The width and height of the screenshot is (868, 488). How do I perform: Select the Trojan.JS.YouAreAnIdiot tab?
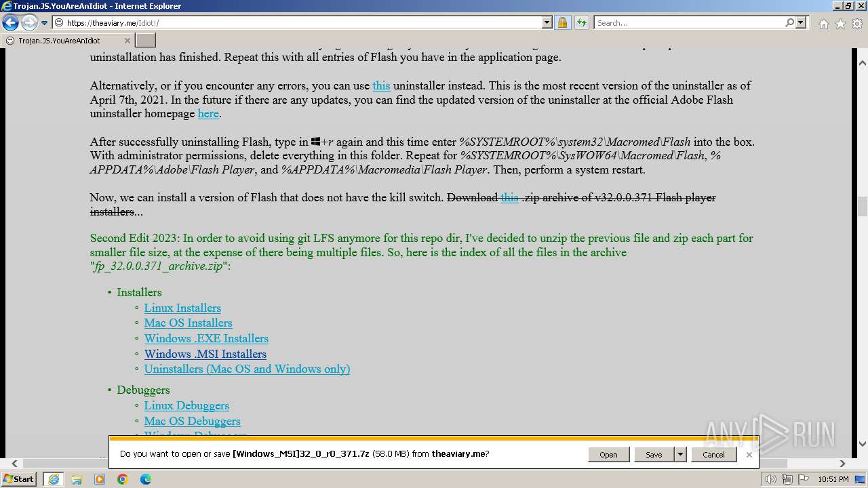coord(68,41)
